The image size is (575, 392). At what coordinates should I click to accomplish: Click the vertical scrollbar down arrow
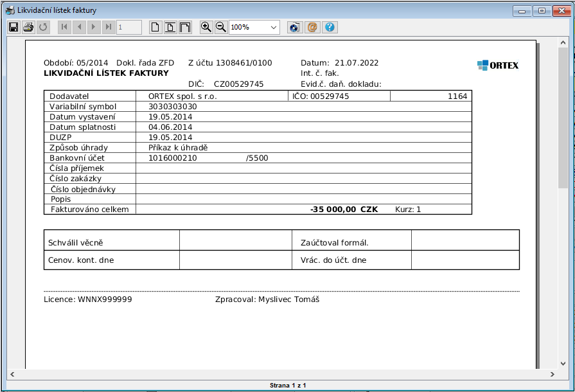(x=563, y=364)
